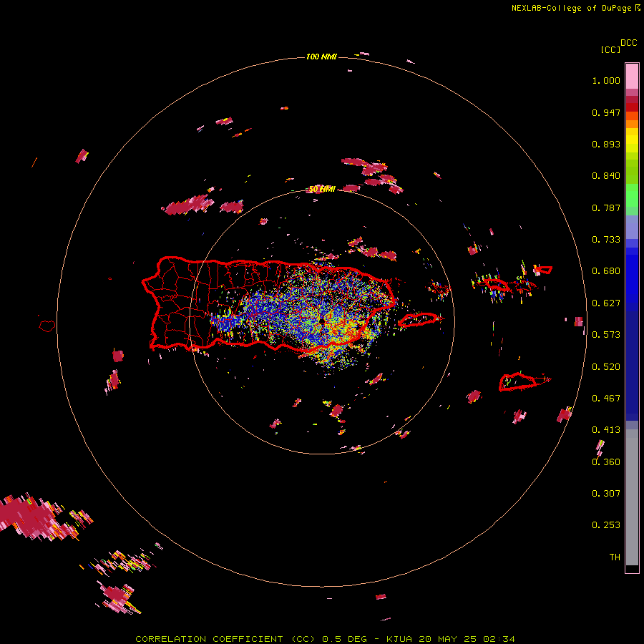The height and width of the screenshot is (644, 644).
Task: Click the 0.893 colorbar value
Action: click(x=606, y=144)
